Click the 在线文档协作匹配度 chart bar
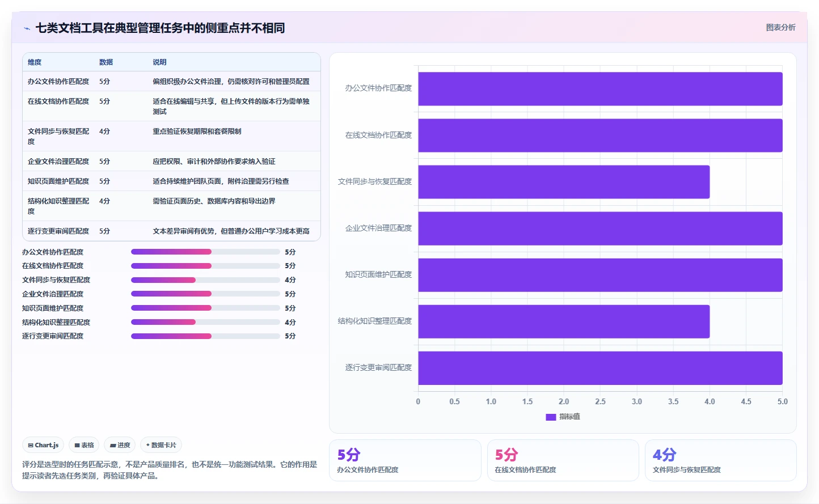The width and height of the screenshot is (819, 504). 600,135
